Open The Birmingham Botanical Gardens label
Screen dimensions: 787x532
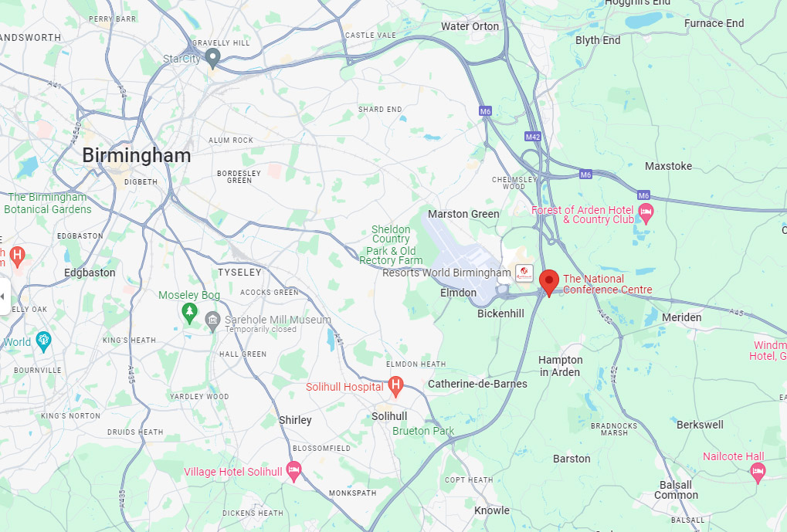[x=48, y=203]
